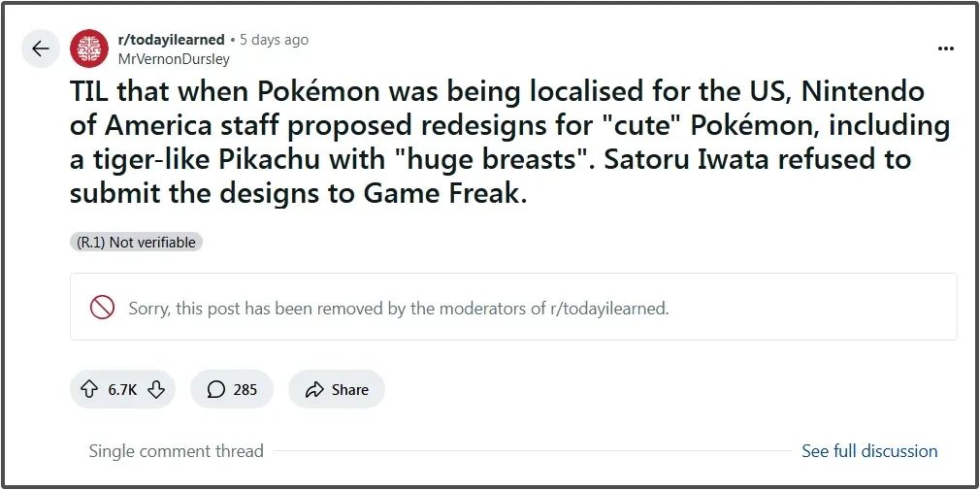The image size is (980, 490).
Task: Click the moderator removal notice text
Action: pyautogui.click(x=398, y=309)
